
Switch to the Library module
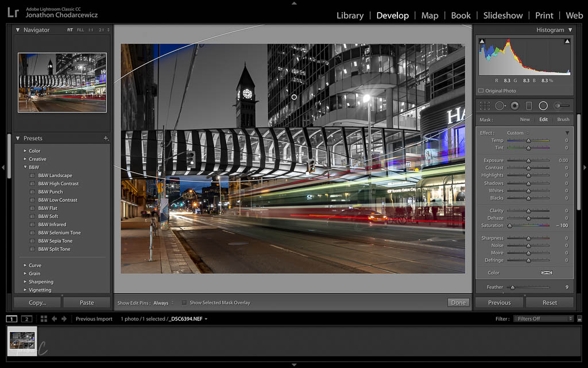coord(350,16)
